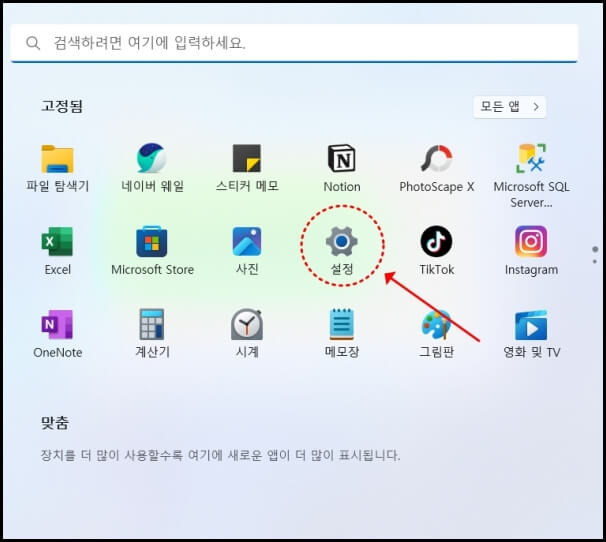This screenshot has height=542, width=606.
Task: Launch Paint (그림판)
Action: (x=437, y=334)
